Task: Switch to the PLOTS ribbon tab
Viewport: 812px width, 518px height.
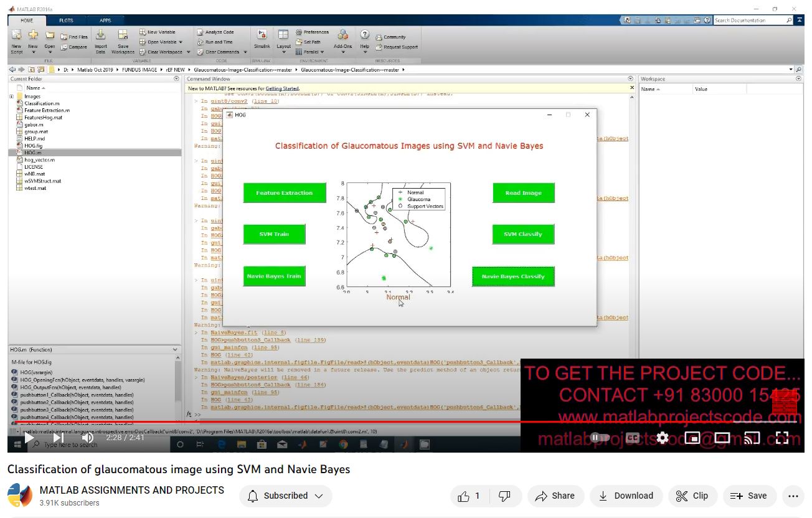Action: point(66,21)
